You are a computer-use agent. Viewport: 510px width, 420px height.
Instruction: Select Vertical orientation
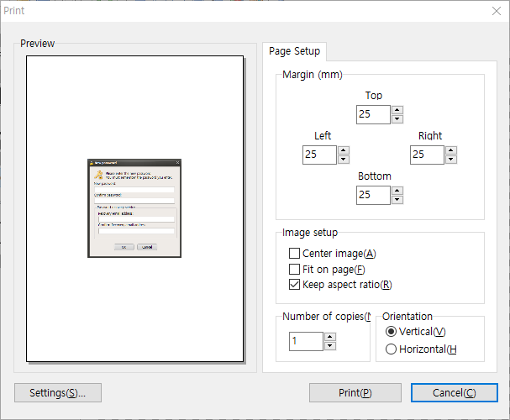(x=391, y=332)
